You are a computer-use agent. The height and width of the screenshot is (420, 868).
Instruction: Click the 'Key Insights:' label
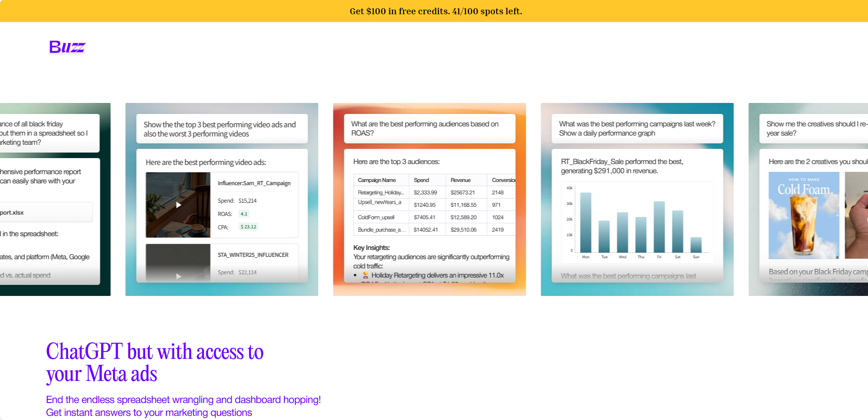pos(372,248)
